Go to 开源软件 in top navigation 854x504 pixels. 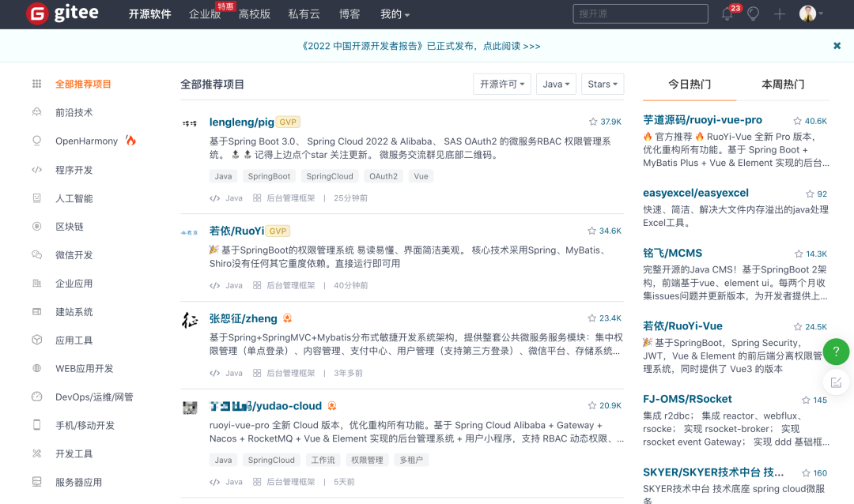point(149,14)
